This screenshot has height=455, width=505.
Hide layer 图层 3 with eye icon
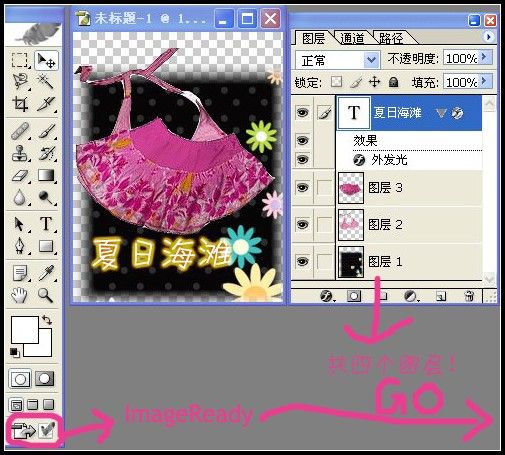(302, 188)
